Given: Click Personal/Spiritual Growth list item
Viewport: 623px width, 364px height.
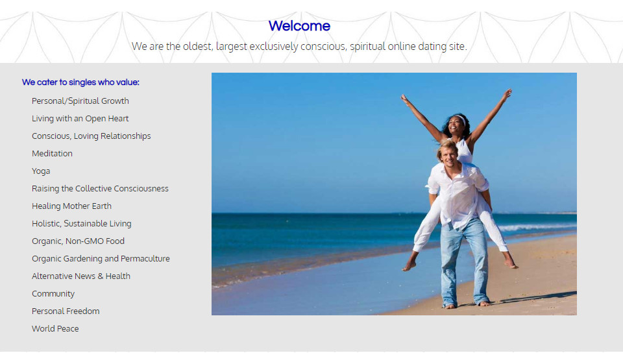Looking at the screenshot, I should coord(80,101).
